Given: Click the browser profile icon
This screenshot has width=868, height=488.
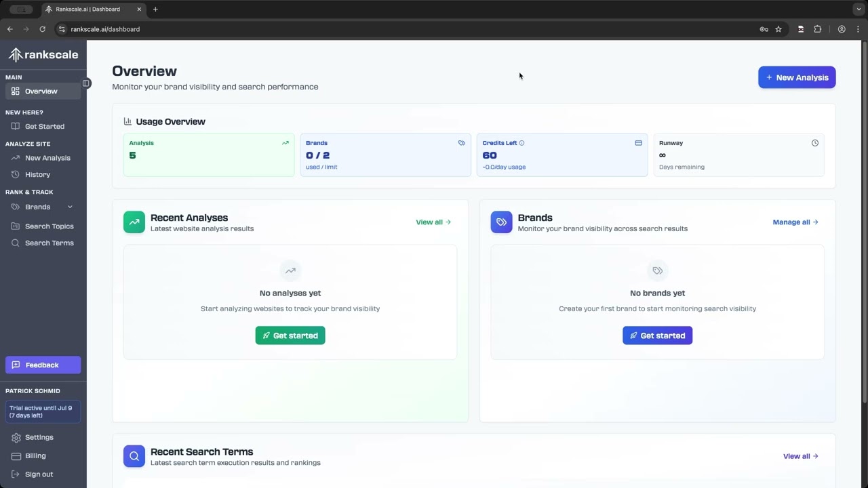Looking at the screenshot, I should coord(842,29).
